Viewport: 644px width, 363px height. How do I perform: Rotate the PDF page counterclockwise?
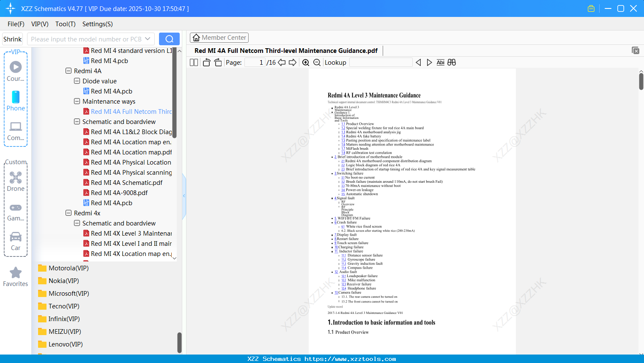[x=206, y=63]
